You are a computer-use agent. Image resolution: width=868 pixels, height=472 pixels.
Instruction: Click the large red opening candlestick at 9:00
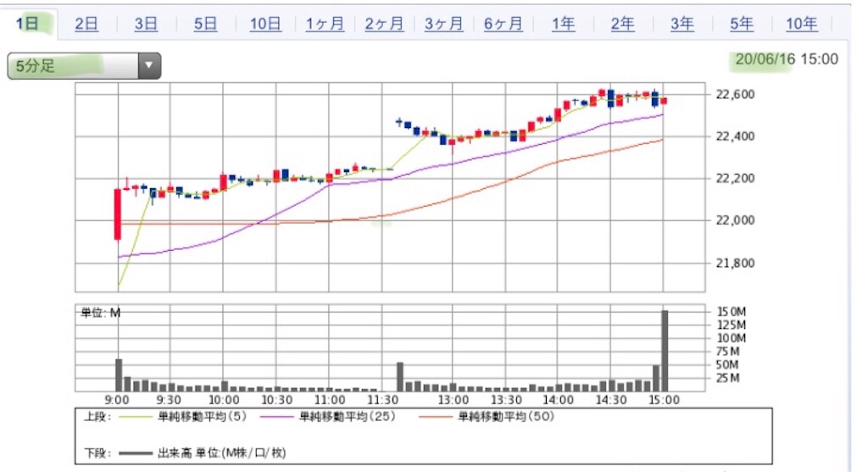point(117,214)
